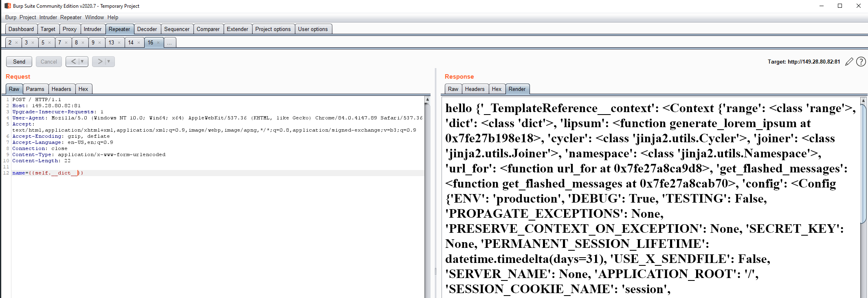This screenshot has width=868, height=298.
Task: Open the Repeater menu in the menu bar
Action: coord(71,17)
